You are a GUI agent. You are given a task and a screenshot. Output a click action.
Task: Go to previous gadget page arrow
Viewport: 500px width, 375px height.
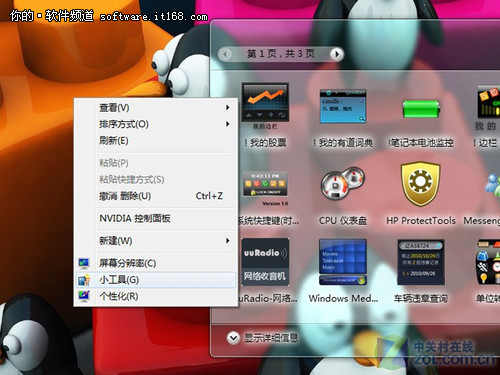[x=226, y=54]
